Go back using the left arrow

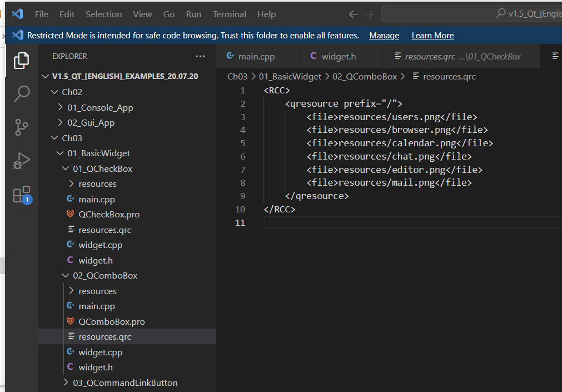pyautogui.click(x=354, y=14)
